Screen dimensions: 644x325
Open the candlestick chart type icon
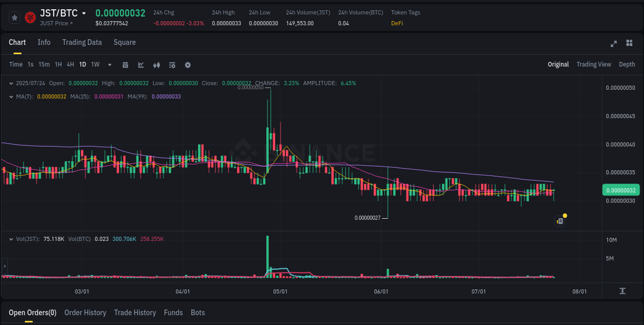(156, 64)
